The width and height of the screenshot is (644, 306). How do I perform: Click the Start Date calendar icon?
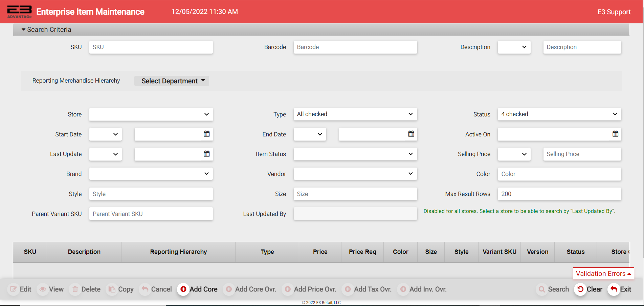click(x=206, y=134)
